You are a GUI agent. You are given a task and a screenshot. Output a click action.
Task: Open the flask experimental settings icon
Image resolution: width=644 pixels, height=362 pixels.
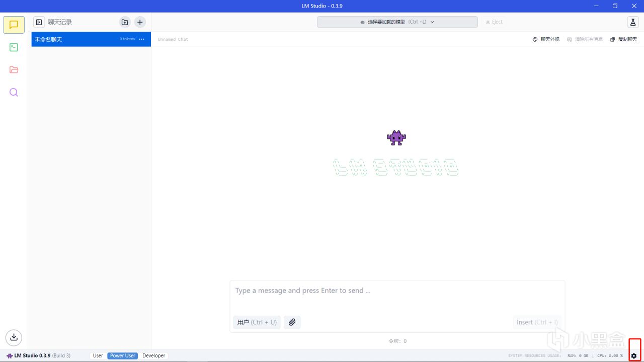633,22
